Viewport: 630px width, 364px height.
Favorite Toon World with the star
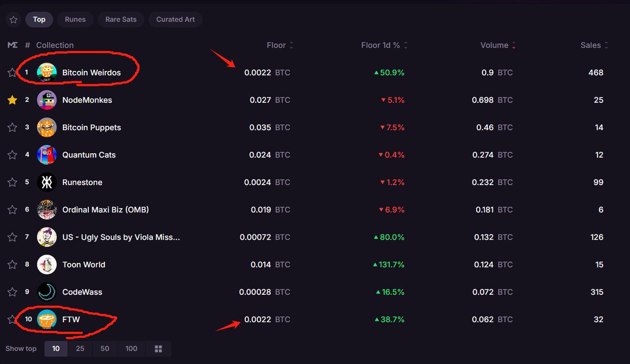coord(12,264)
